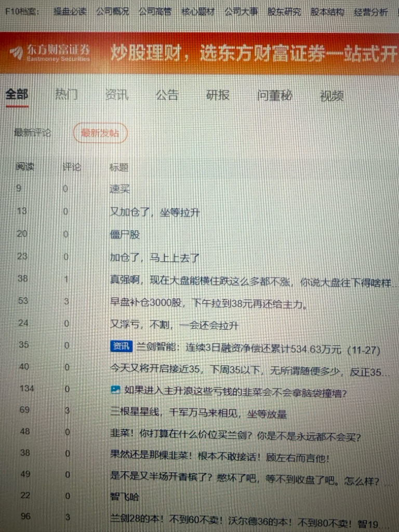Open post 今天又将开启接近35
This screenshot has width=399, height=532.
coord(250,370)
